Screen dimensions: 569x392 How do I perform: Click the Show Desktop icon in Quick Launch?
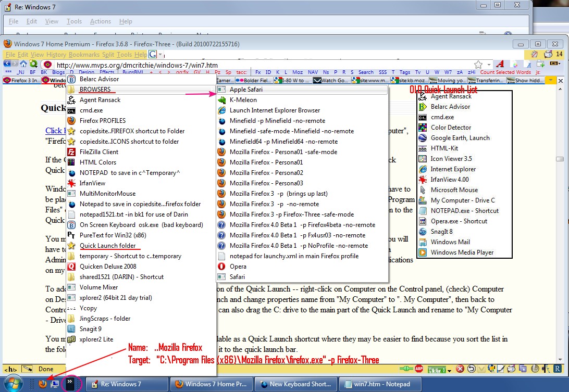[x=55, y=384]
